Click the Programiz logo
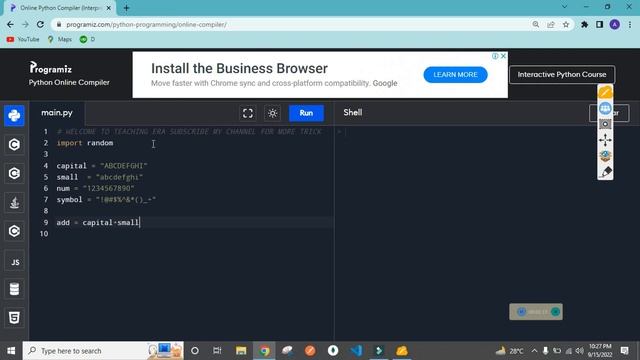Image resolution: width=640 pixels, height=360 pixels. (51, 68)
